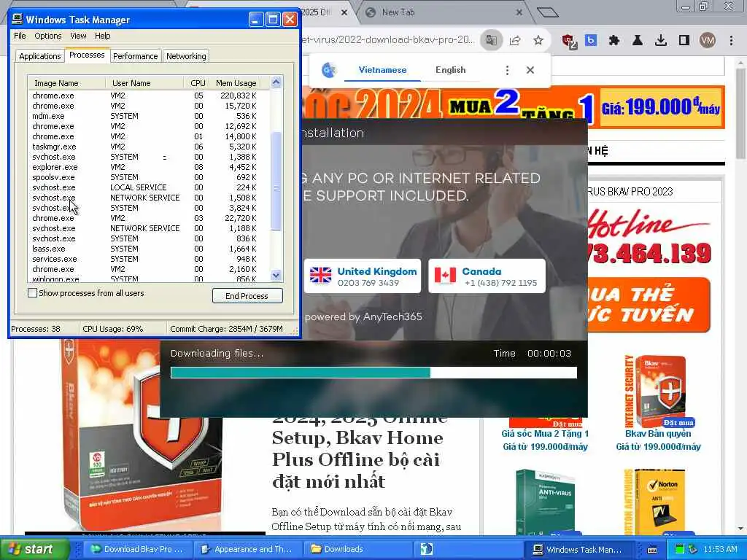Select chrome.exe row using 220,832 K

[x=149, y=96]
